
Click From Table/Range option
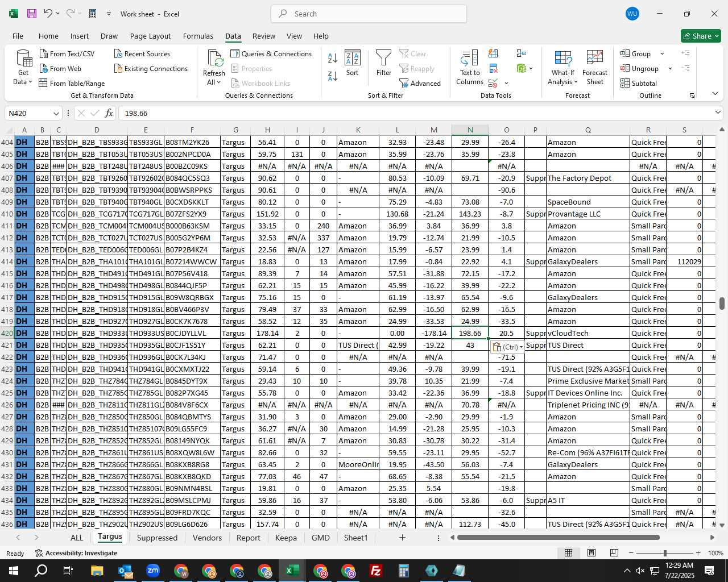(72, 83)
